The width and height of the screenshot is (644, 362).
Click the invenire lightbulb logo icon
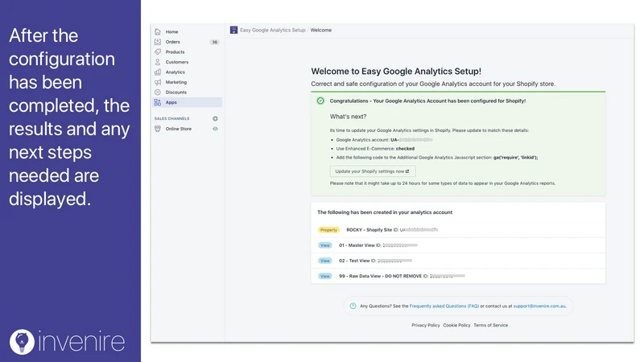[x=22, y=341]
